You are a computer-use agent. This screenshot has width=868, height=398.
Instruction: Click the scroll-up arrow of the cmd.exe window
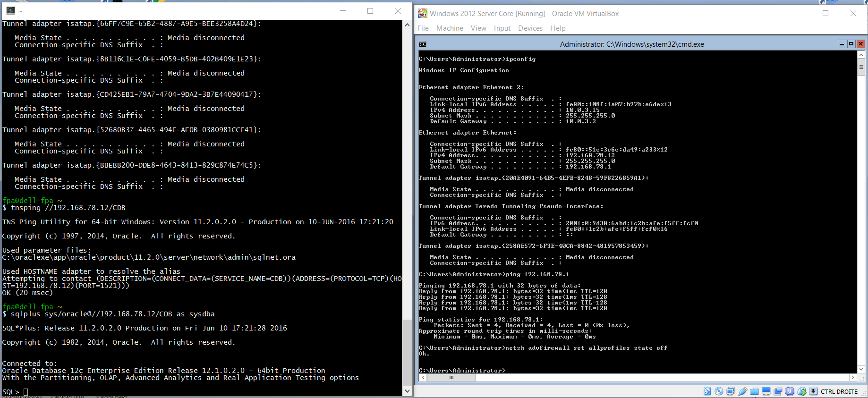[x=861, y=54]
